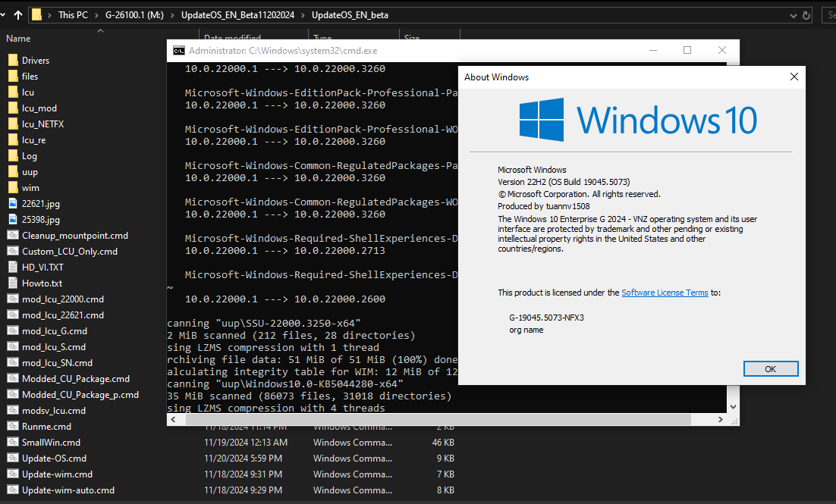Click the mod_lcu_G.cmd script icon
The height and width of the screenshot is (504, 836).
[14, 331]
